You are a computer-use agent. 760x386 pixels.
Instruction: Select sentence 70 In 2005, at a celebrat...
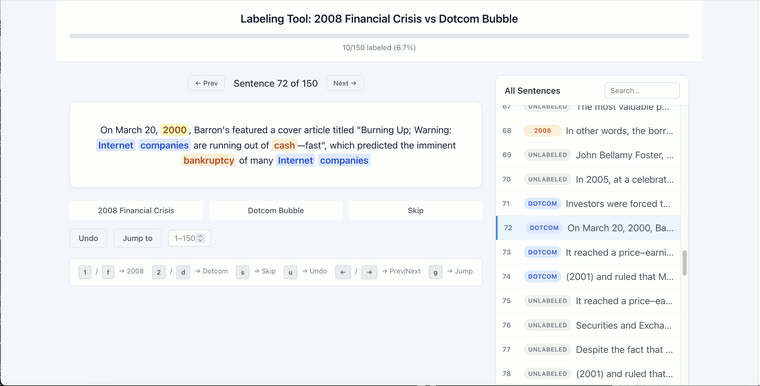[588, 179]
